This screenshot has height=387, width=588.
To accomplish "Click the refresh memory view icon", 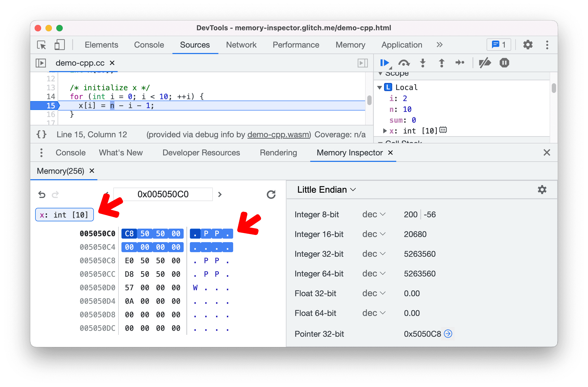I will pyautogui.click(x=270, y=194).
